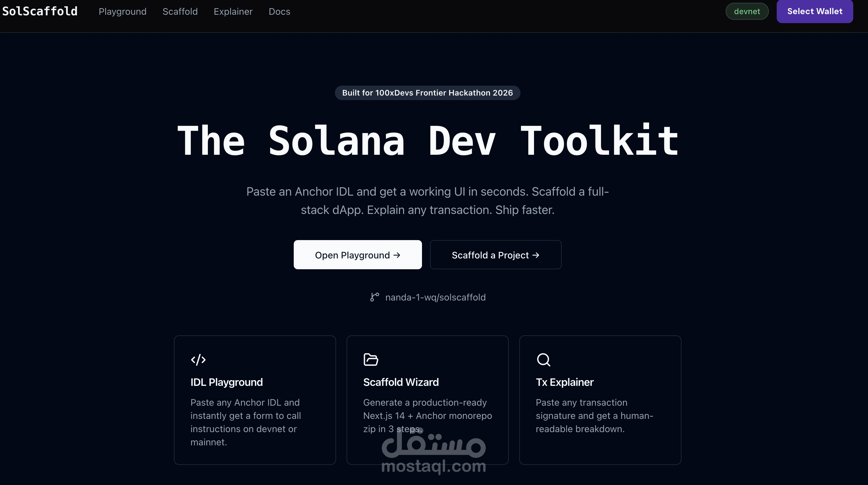Click the code brackets icon on IDL Playground
Image resolution: width=868 pixels, height=485 pixels.
pyautogui.click(x=198, y=360)
